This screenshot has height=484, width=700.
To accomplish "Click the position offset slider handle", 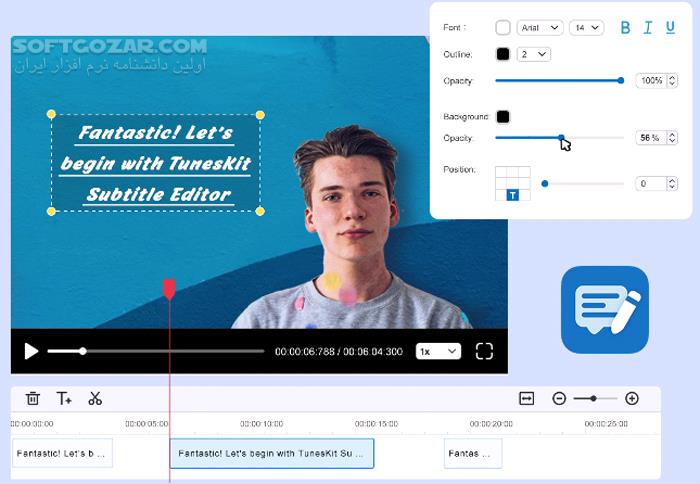I will (545, 184).
